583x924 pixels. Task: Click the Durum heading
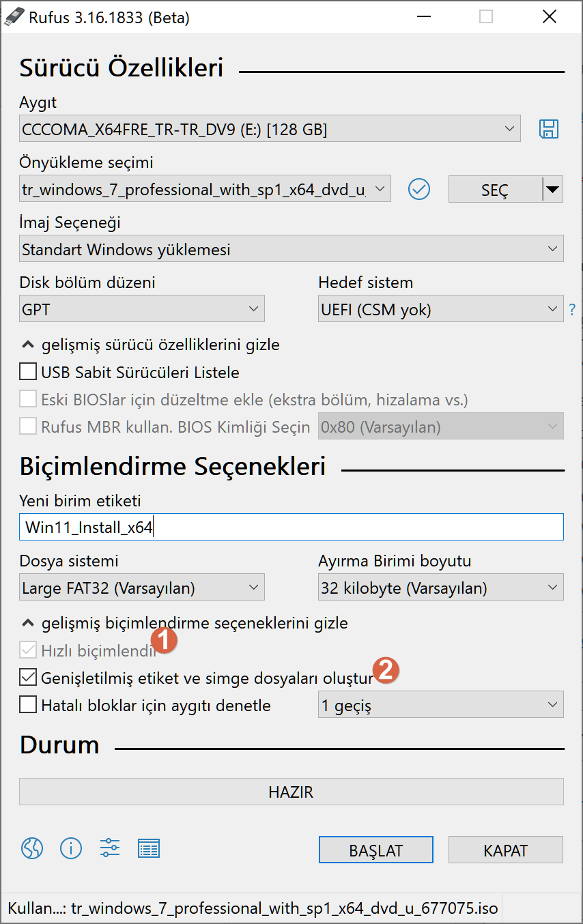60,745
